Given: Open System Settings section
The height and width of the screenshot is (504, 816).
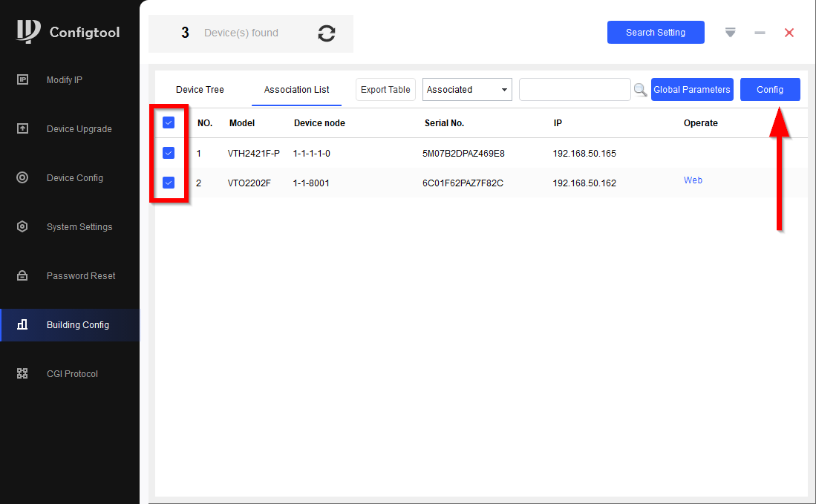Looking at the screenshot, I should tap(79, 227).
